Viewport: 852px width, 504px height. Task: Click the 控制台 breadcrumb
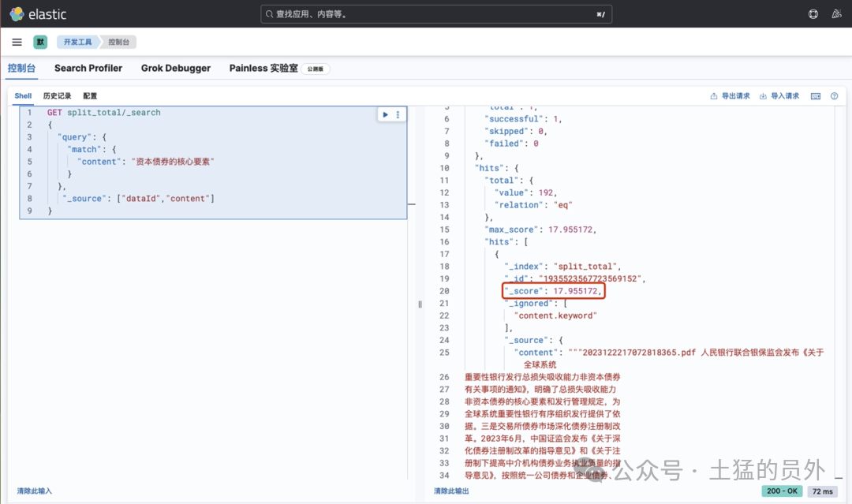point(118,42)
